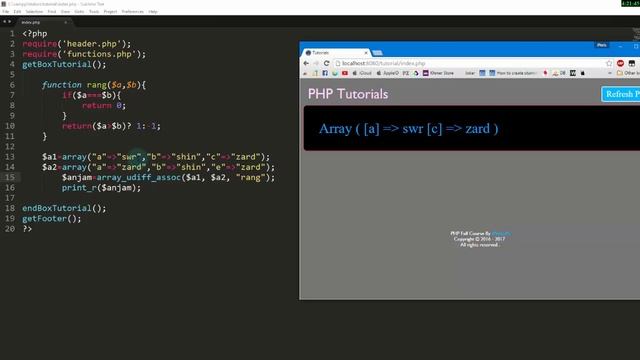
Task: Open the Tools menu
Action: 94,11
